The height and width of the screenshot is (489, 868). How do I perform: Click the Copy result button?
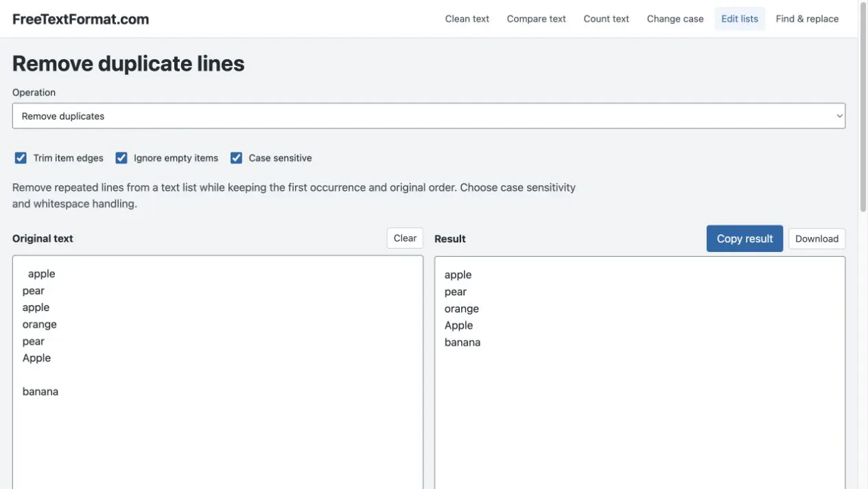744,239
